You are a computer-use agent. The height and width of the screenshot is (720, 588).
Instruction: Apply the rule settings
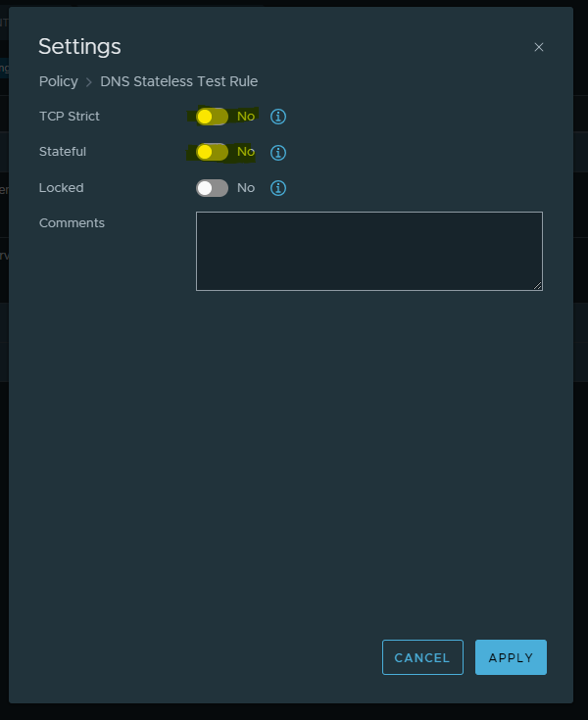[511, 657]
